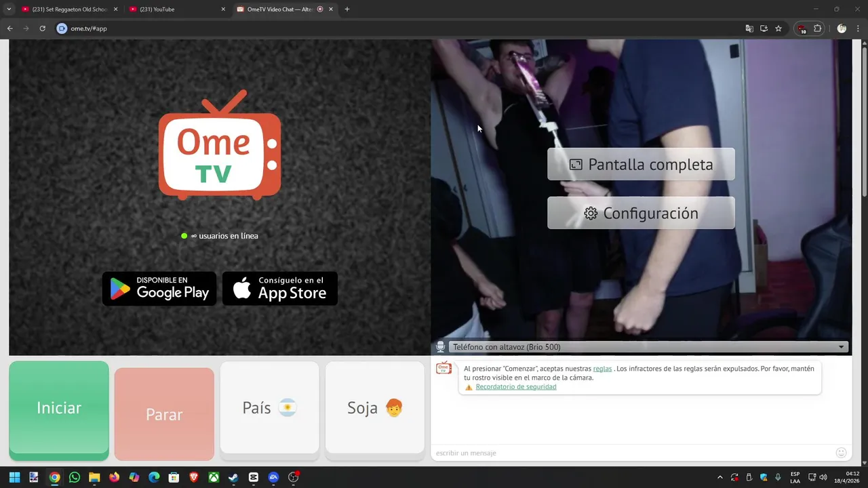The height and width of the screenshot is (488, 868).
Task: Open the volume control in the tray
Action: (823, 477)
